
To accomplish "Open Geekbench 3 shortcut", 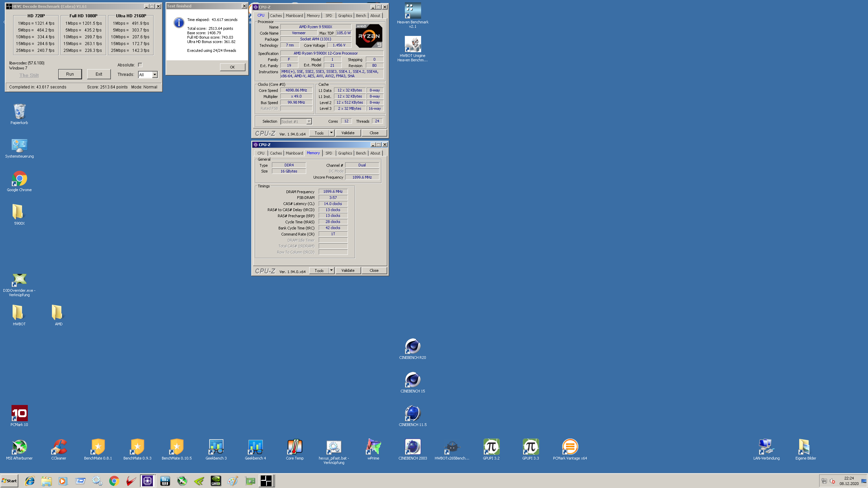I will (x=216, y=449).
